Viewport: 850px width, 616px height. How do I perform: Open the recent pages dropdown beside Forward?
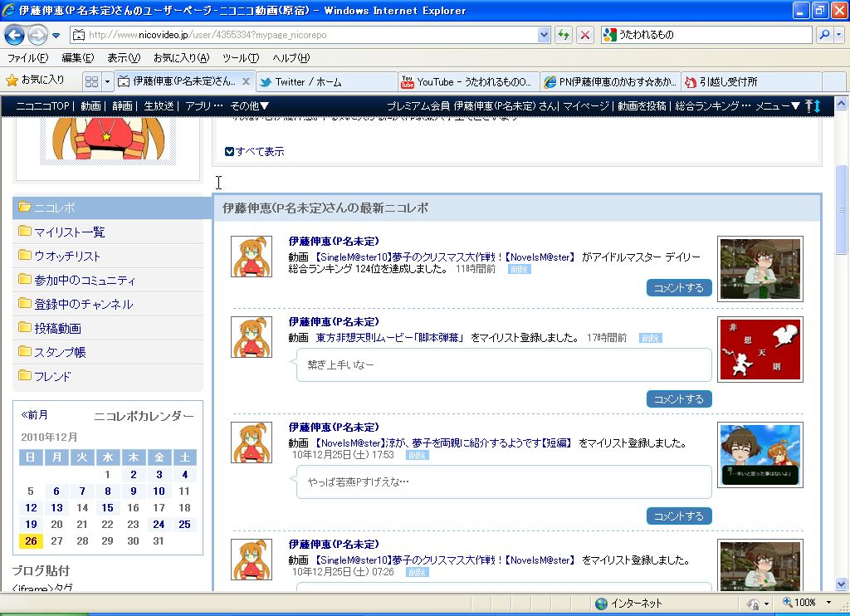coord(56,36)
